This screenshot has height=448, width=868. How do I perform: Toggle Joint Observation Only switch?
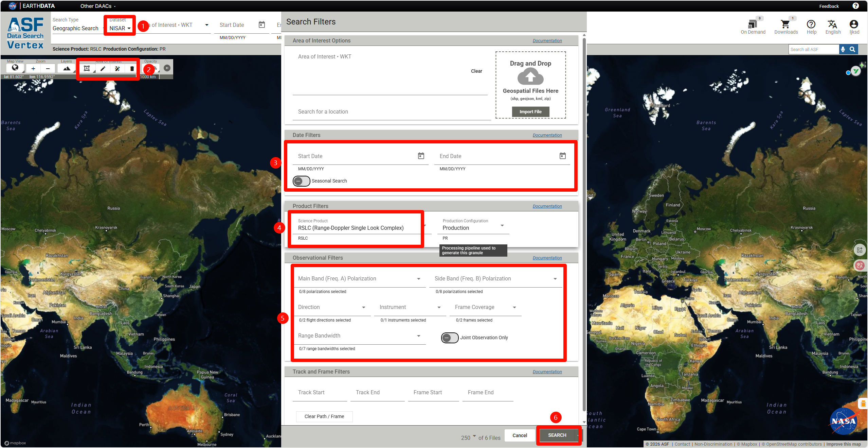pyautogui.click(x=450, y=338)
